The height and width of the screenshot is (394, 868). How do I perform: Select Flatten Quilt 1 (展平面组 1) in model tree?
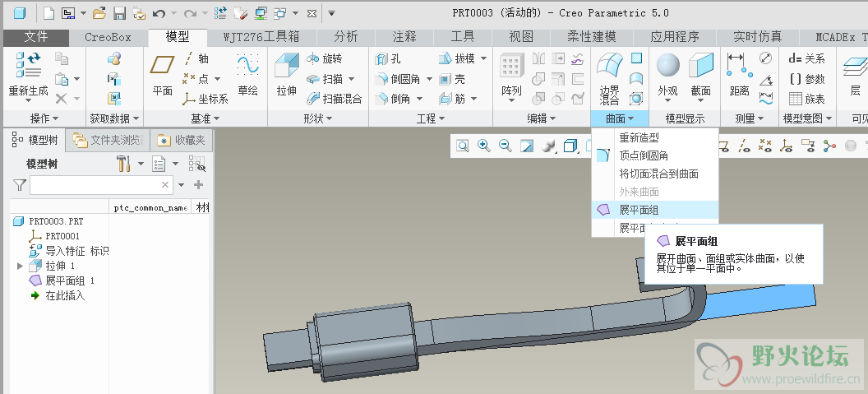[62, 280]
